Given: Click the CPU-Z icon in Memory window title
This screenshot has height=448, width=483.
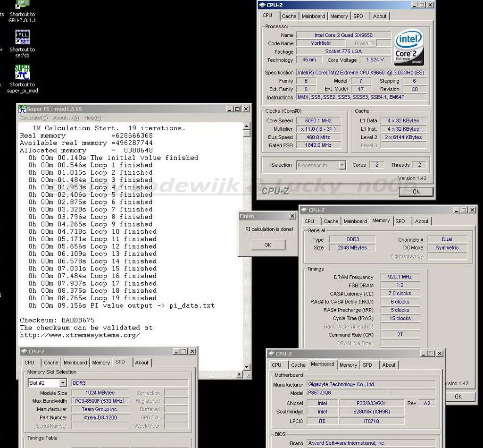Looking at the screenshot, I should tap(303, 210).
